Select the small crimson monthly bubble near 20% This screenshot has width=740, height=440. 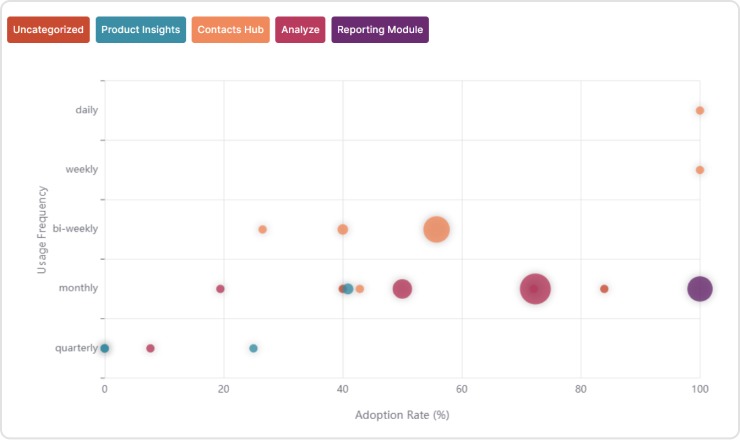click(x=220, y=289)
